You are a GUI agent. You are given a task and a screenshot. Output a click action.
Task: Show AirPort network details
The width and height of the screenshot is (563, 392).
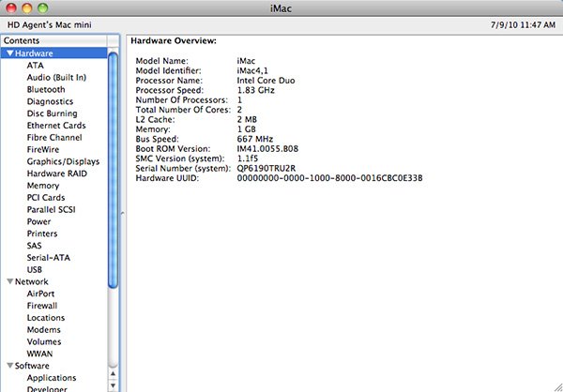pyautogui.click(x=41, y=294)
